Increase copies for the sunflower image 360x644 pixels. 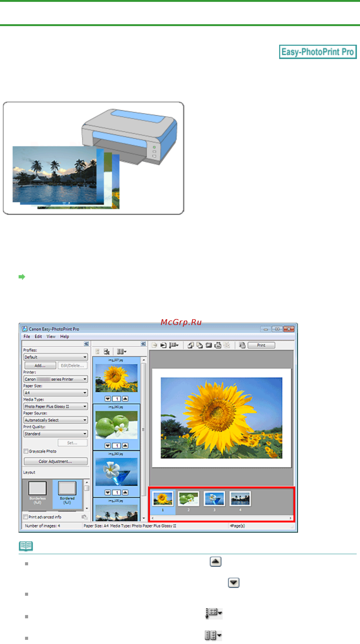[125, 399]
